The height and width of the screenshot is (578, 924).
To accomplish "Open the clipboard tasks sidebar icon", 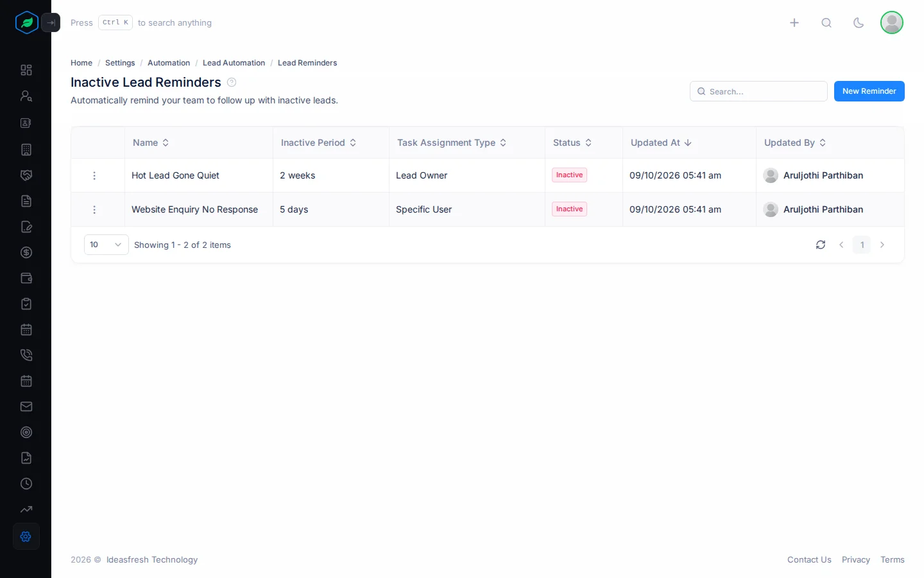I will [26, 304].
